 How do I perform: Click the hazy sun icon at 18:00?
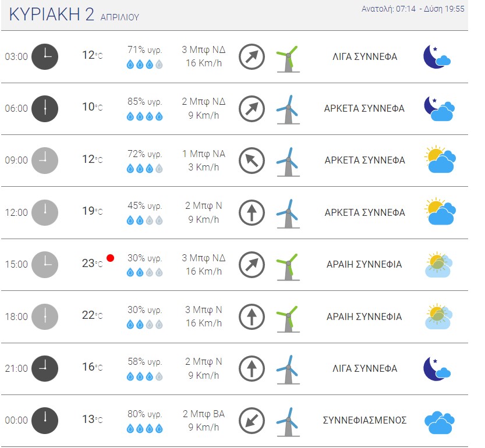click(438, 317)
